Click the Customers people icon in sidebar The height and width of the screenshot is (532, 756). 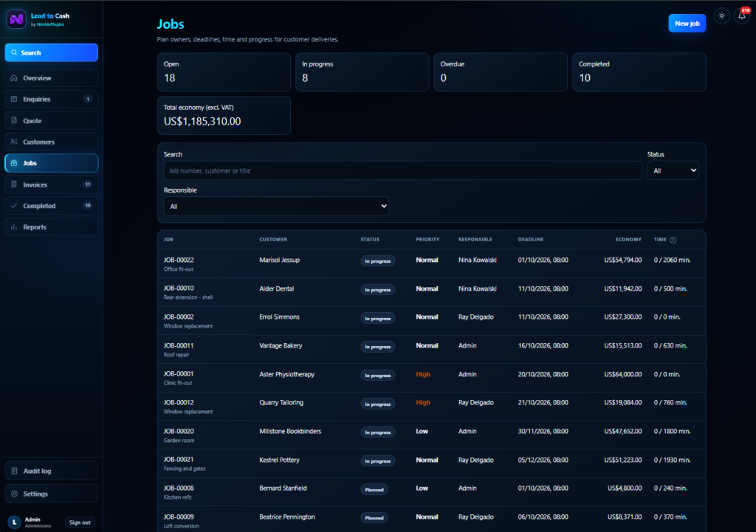coord(14,142)
